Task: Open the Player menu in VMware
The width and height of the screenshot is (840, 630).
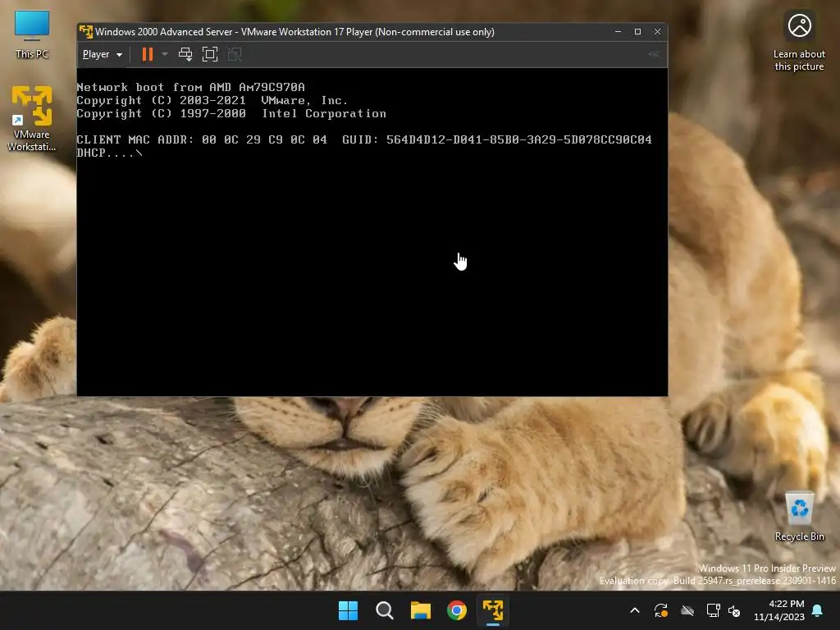Action: click(103, 54)
